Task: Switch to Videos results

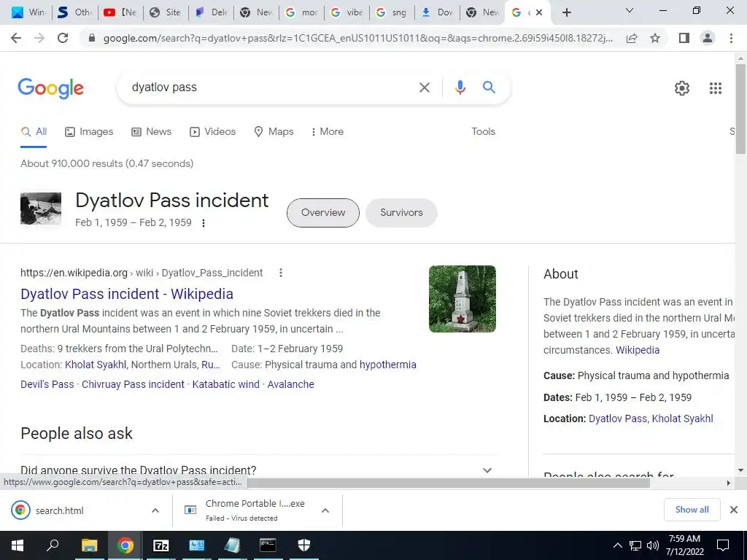Action: (x=212, y=132)
